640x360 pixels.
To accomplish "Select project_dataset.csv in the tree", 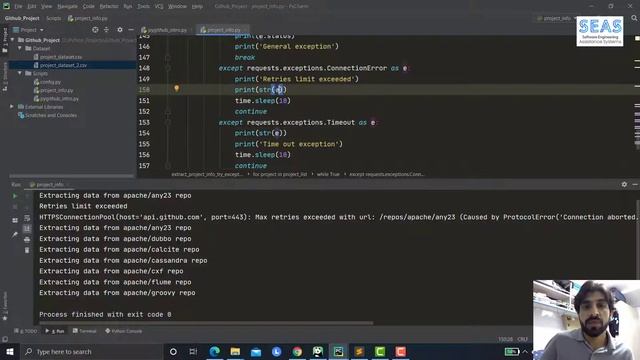I will 61,57.
